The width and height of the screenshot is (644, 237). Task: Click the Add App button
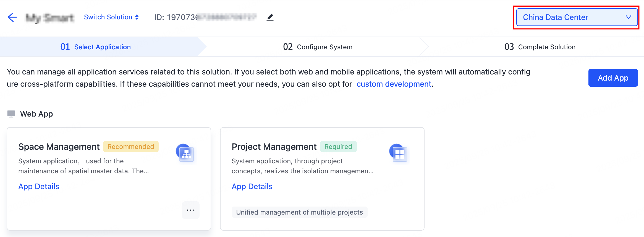click(613, 78)
